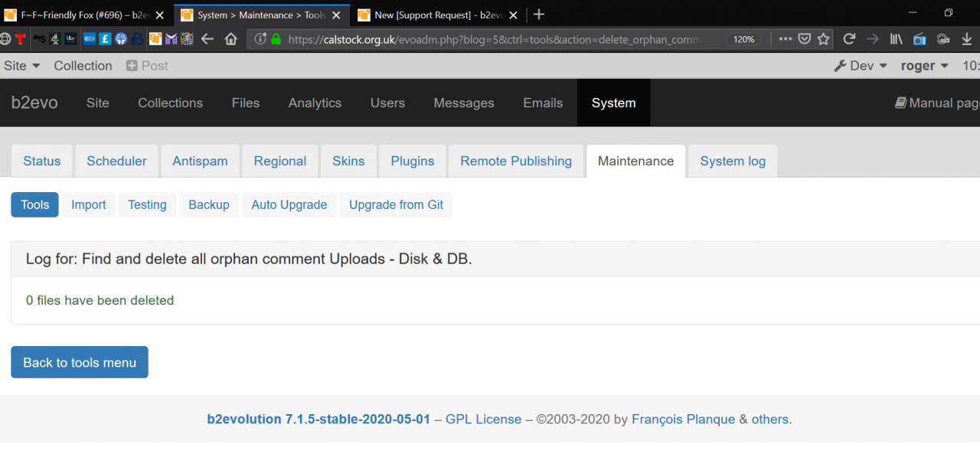
Task: Open the red T bookmark
Action: point(20,39)
